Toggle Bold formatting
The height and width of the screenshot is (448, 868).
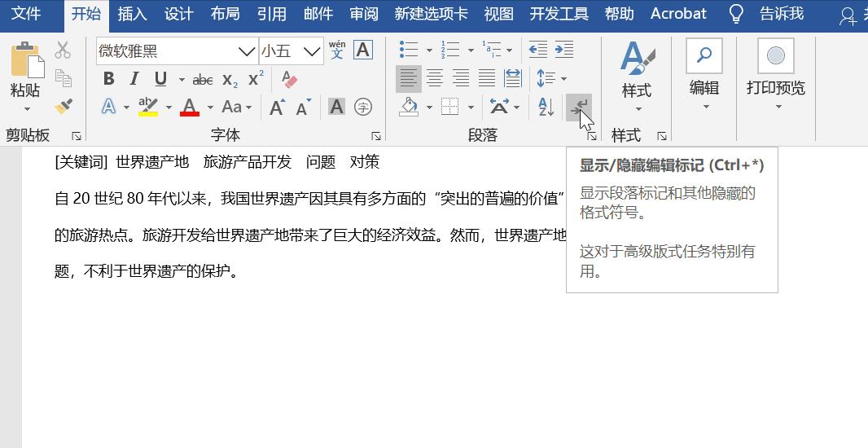(x=108, y=79)
